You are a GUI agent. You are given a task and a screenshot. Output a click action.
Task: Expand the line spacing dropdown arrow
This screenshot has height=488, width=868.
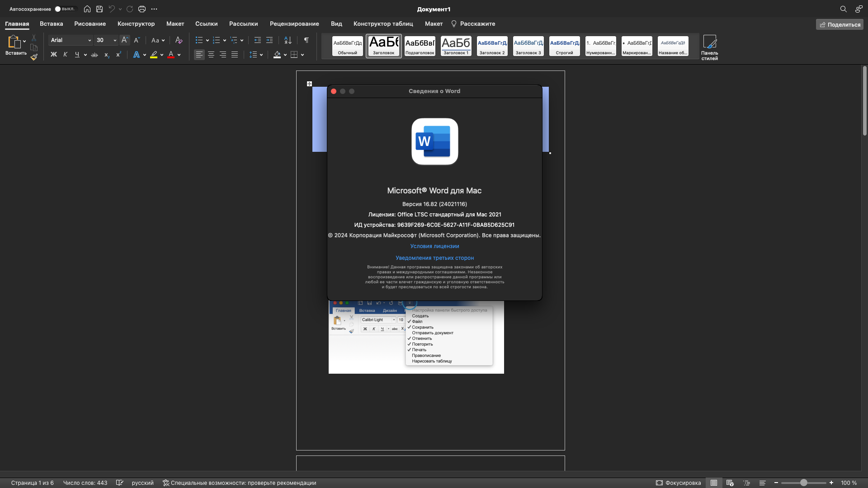tap(261, 55)
